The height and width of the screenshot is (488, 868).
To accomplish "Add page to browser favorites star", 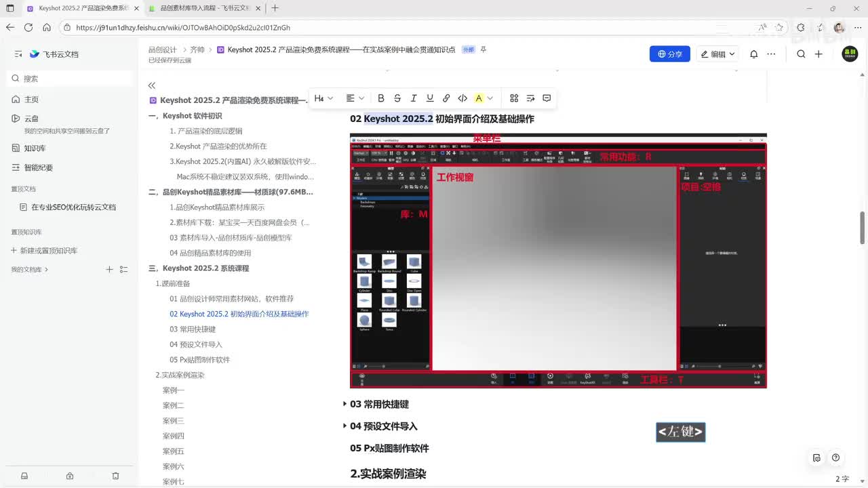I will [x=780, y=28].
